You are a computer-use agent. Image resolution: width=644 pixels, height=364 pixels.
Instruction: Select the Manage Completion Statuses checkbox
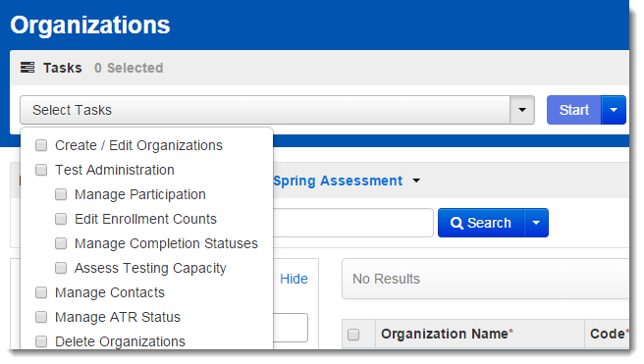tap(61, 243)
